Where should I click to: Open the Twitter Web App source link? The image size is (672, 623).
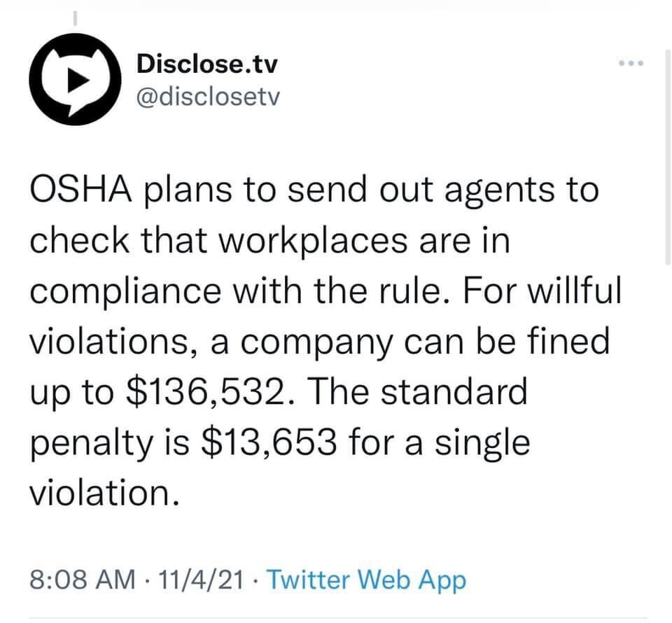coord(365,579)
